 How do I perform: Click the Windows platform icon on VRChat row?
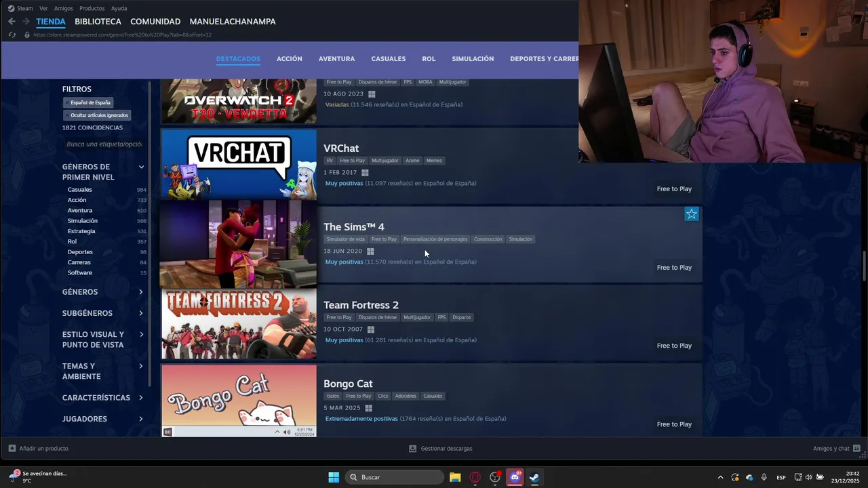[365, 173]
